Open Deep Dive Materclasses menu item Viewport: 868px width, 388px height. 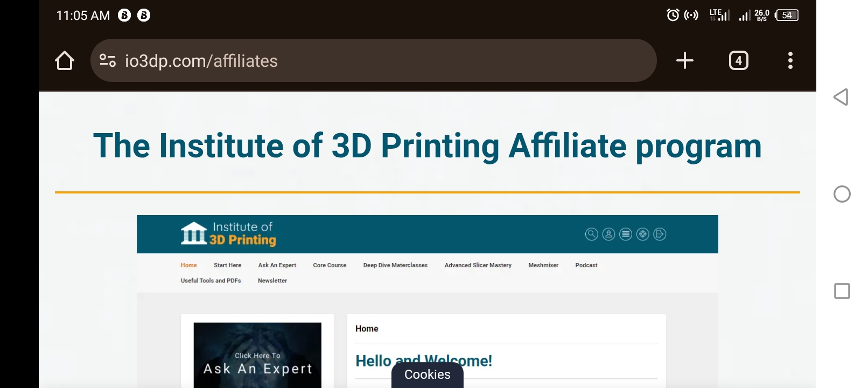click(x=395, y=265)
